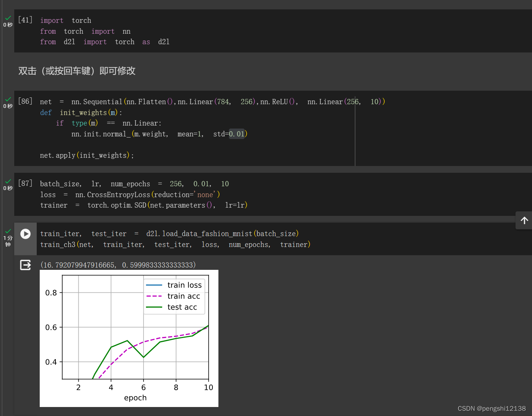Click the nn.Sequential network definition line
532x416 pixels.
[212, 102]
